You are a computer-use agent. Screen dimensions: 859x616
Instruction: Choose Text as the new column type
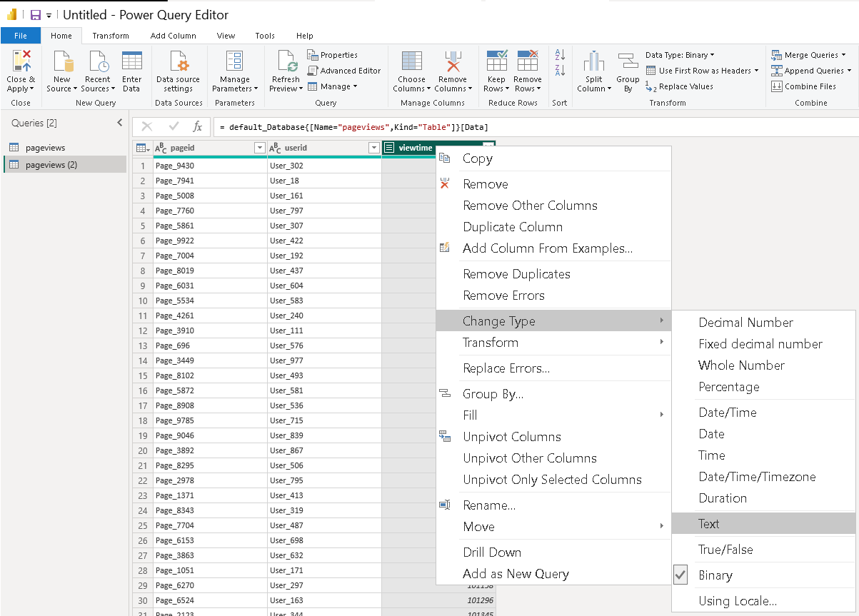(x=708, y=523)
